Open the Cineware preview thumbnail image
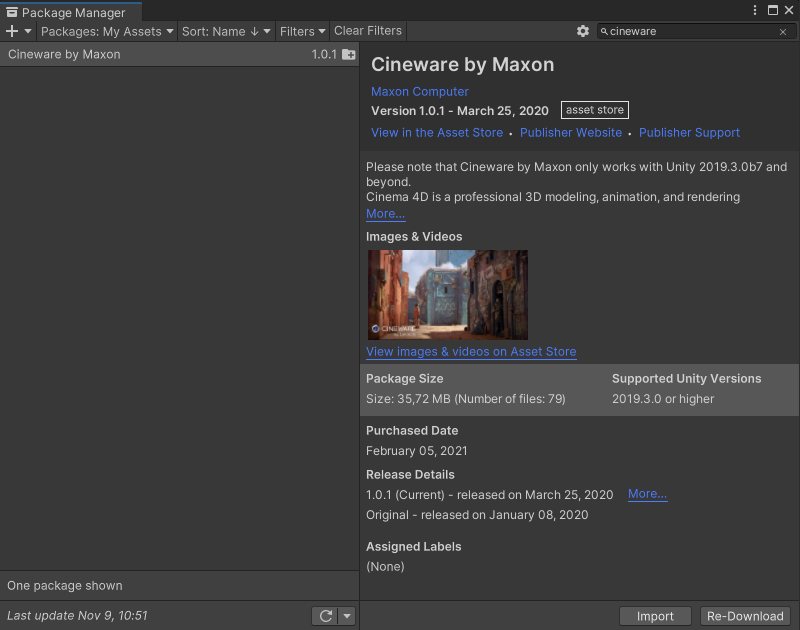This screenshot has height=630, width=800. (x=448, y=295)
